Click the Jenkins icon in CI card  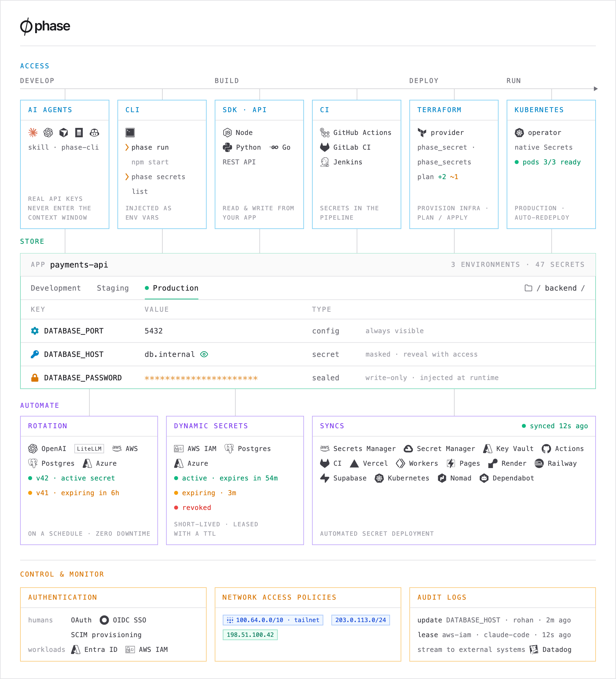coord(325,162)
